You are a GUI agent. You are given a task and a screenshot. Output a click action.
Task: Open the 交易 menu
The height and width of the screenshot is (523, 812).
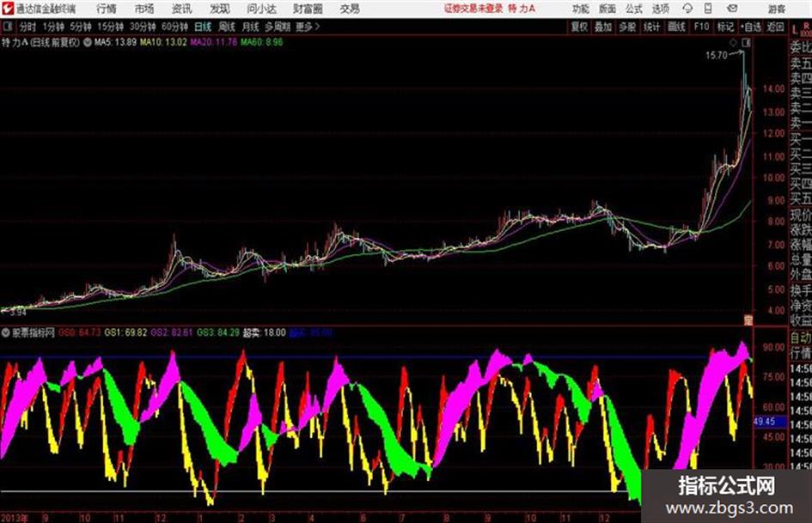pos(350,9)
